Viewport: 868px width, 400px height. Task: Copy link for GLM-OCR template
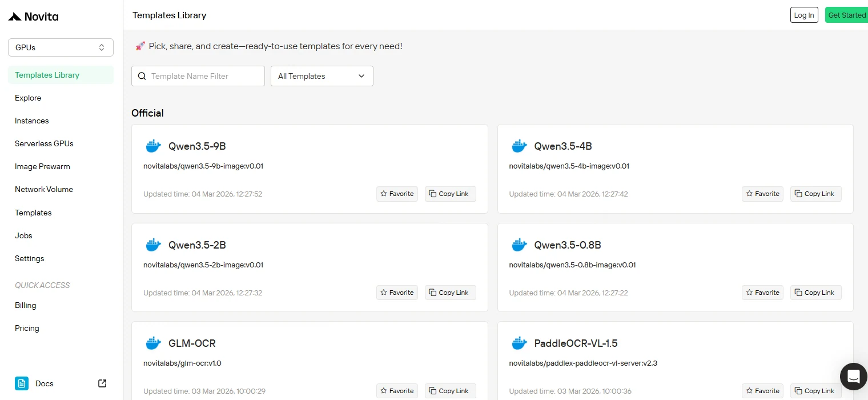coord(450,391)
